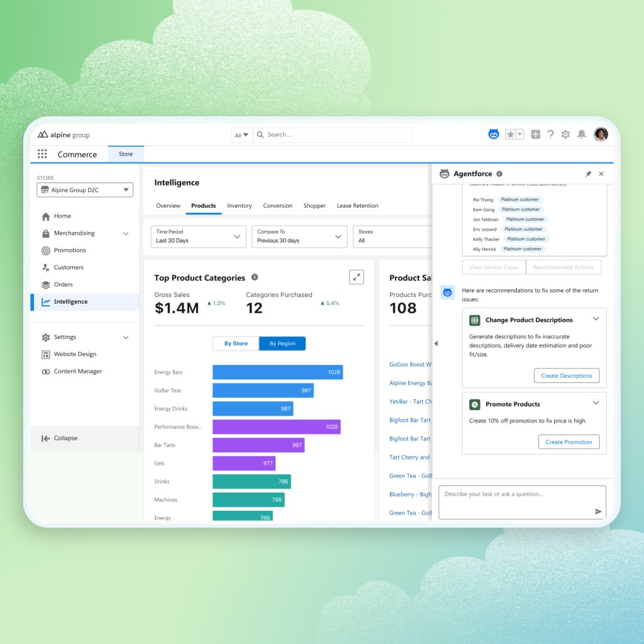Pin the Agentforce panel

click(x=588, y=174)
